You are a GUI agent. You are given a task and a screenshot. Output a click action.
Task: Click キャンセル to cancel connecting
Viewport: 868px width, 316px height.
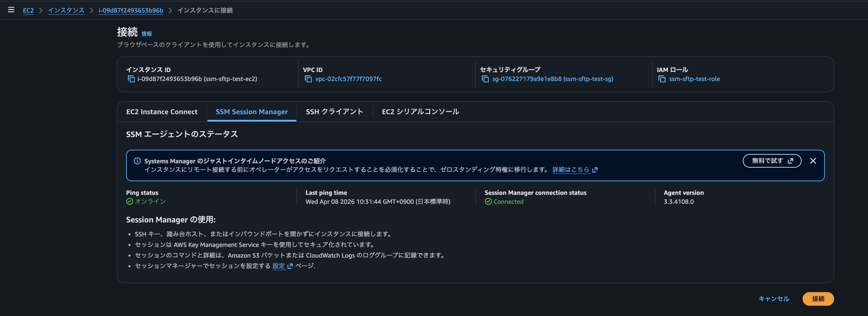coord(774,298)
